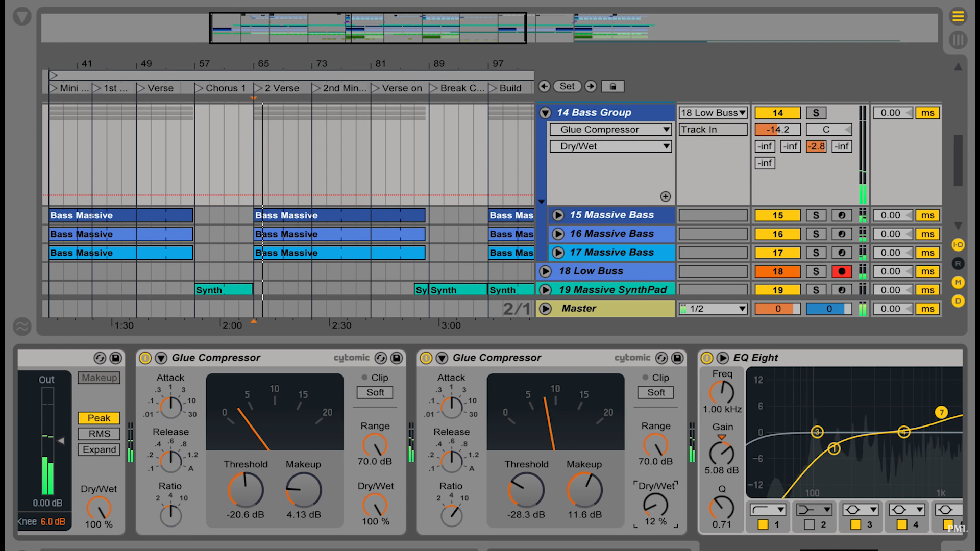Click the R returns section button
This screenshot has width=980, height=551.
pyautogui.click(x=958, y=264)
